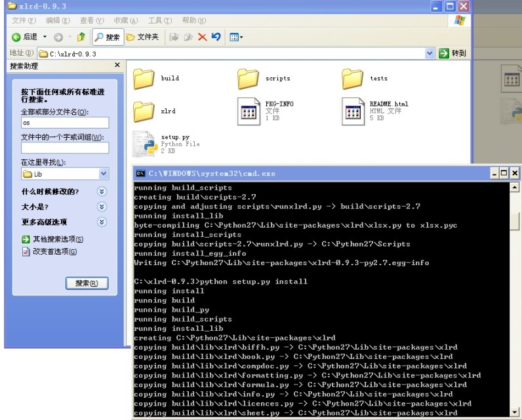The image size is (522, 420).
Task: Click the xlrd-0.9.3 title bar folder icon
Action: point(12,6)
